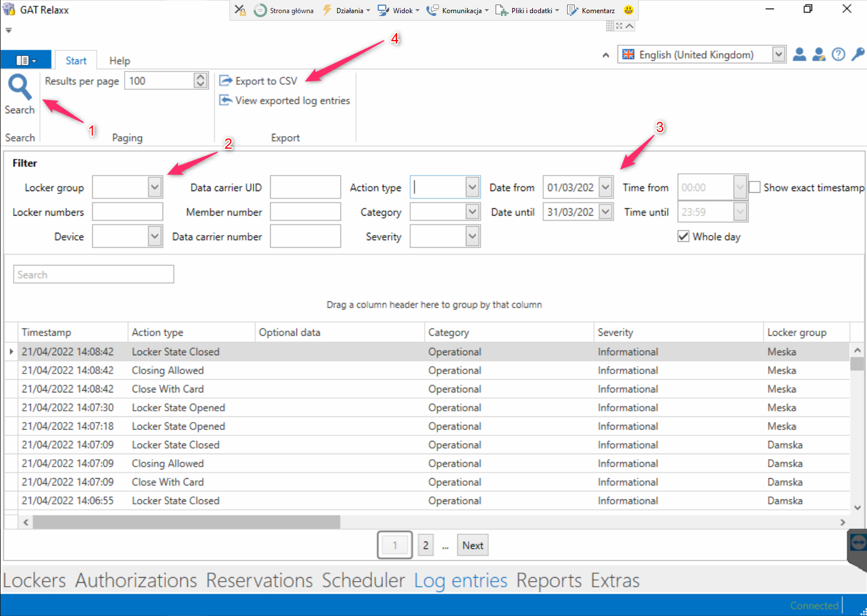This screenshot has width=867, height=616.
Task: Open the blue application menu button
Action: 26,60
